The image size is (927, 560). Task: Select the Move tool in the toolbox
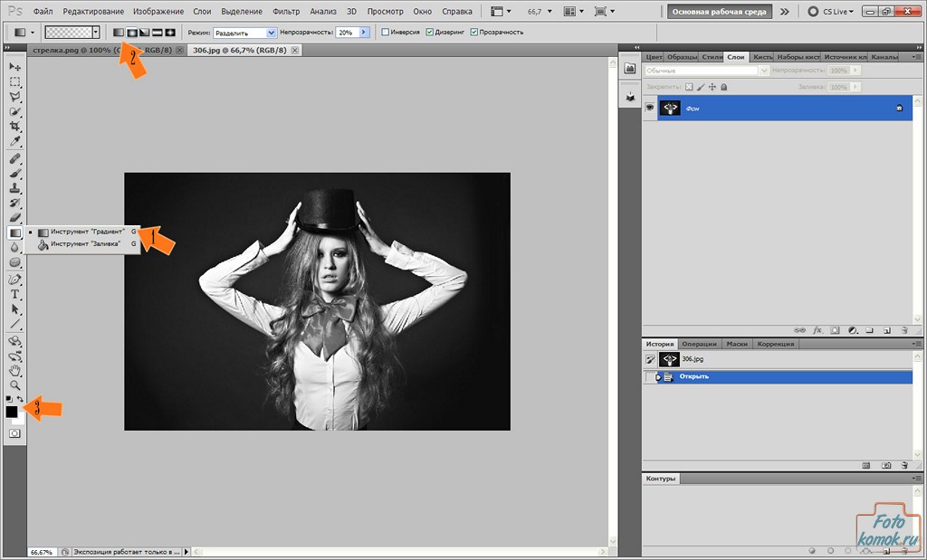tap(14, 67)
